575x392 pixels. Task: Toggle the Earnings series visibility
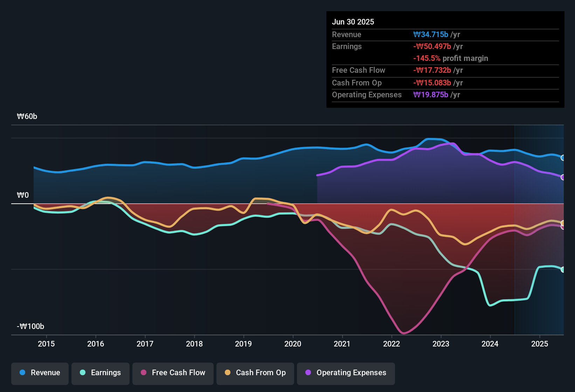pos(101,373)
